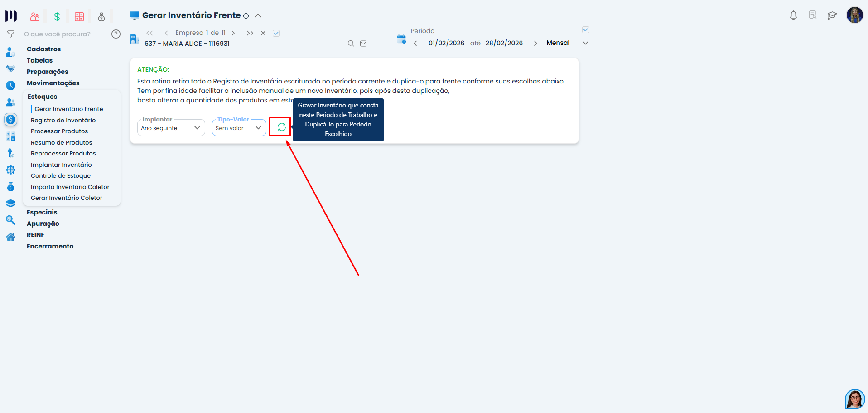Open the red spreadsheet module icon
The image size is (868, 413).
point(79,17)
